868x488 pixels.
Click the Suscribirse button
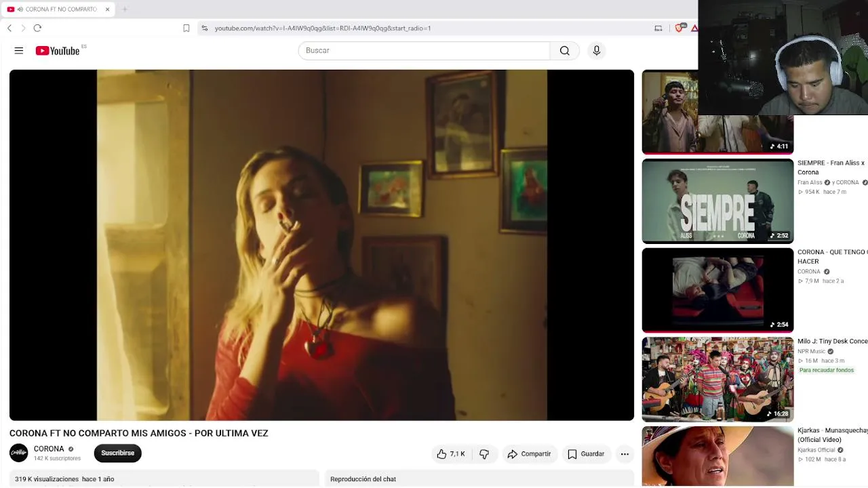tap(118, 453)
